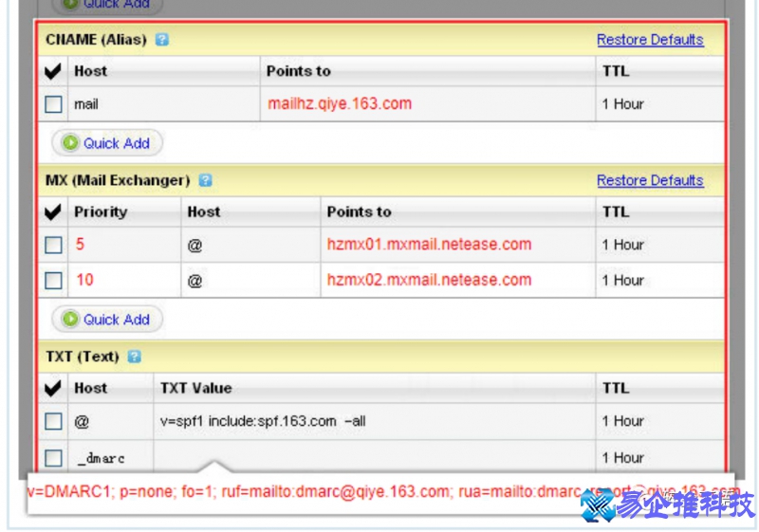Image resolution: width=759 pixels, height=532 pixels.
Task: Click the help icon beside CNAME (Alias)
Action: (x=162, y=40)
